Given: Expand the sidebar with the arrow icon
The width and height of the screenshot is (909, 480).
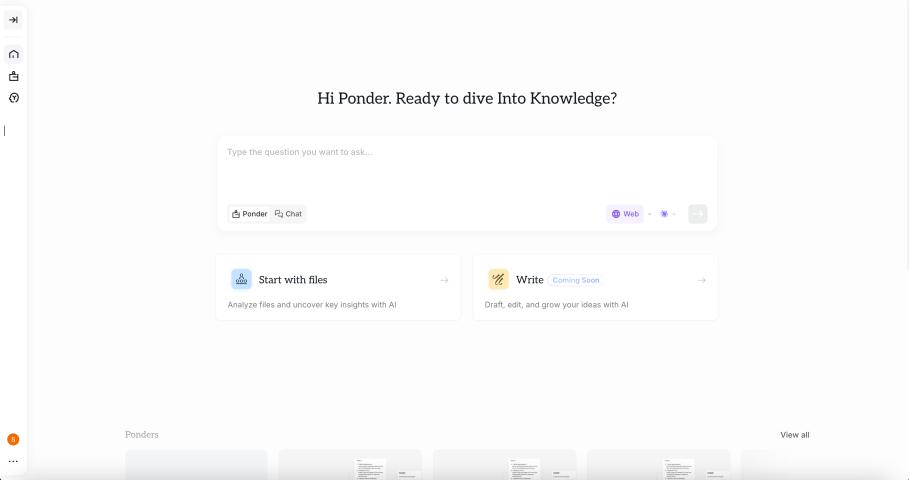Looking at the screenshot, I should tap(13, 20).
